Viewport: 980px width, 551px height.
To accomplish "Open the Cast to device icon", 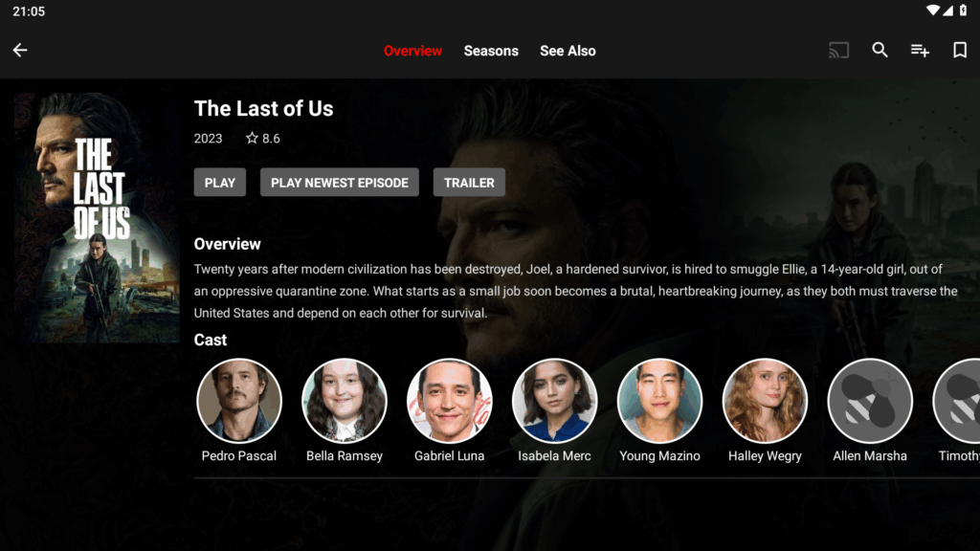I will 838,50.
